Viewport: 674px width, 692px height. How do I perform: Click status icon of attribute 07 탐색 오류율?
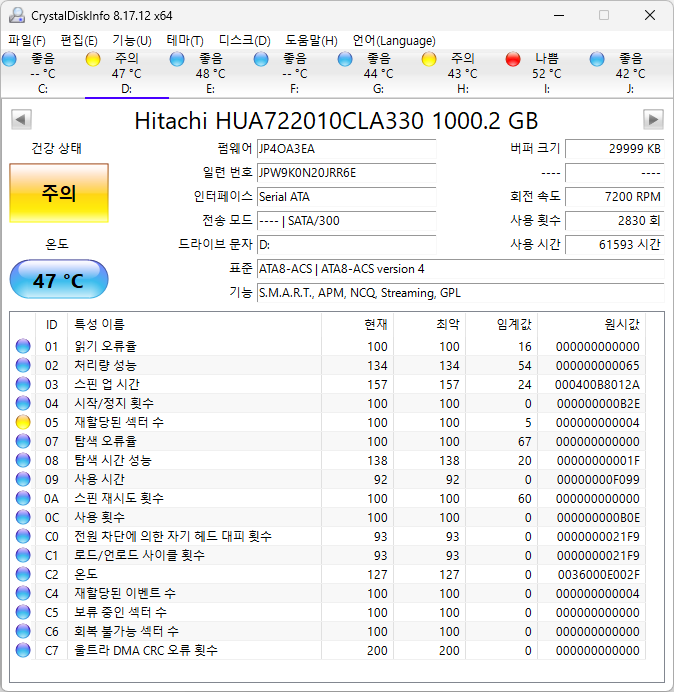tap(23, 441)
